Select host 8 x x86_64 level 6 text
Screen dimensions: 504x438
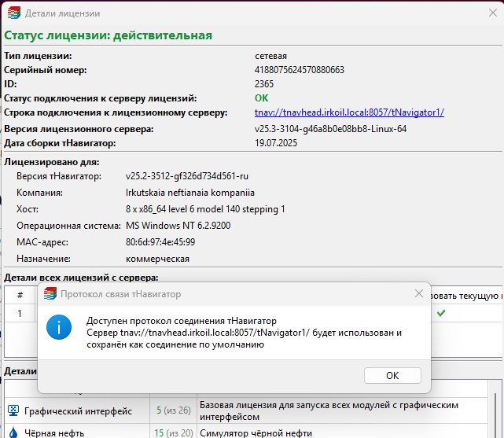click(205, 209)
